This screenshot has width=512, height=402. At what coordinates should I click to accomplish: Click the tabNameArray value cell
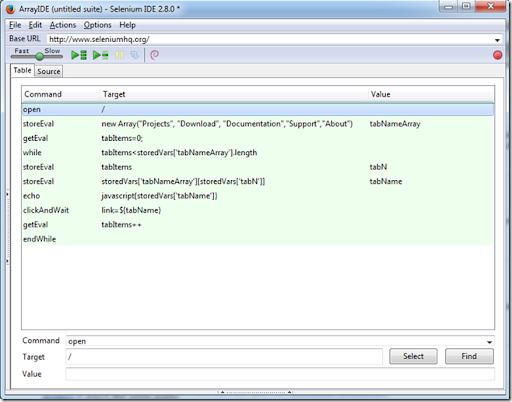coord(395,124)
